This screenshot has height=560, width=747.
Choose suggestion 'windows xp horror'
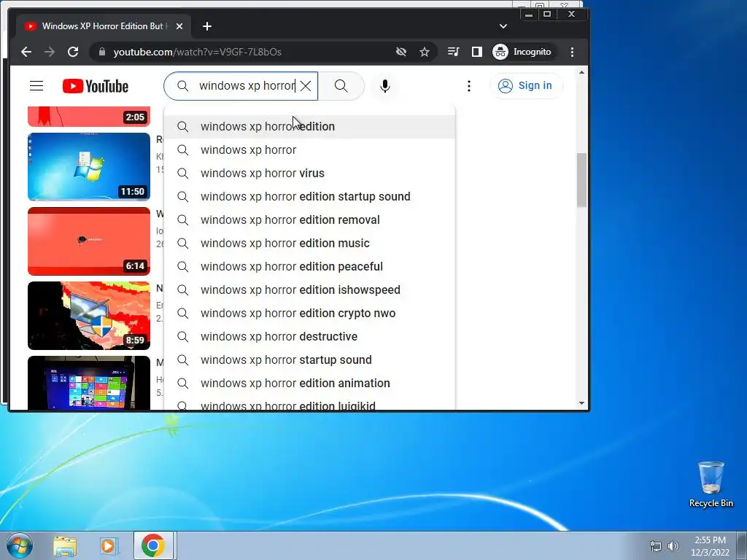[309, 150]
